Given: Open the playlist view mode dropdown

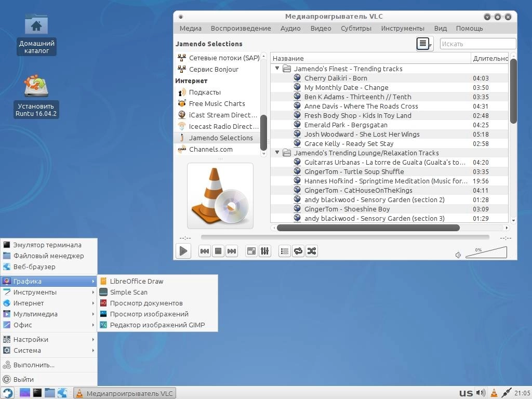Looking at the screenshot, I should coord(425,44).
